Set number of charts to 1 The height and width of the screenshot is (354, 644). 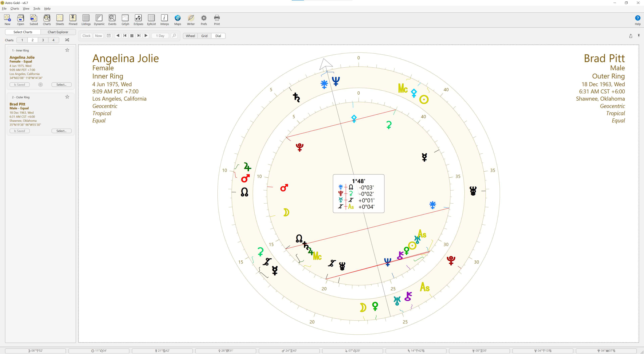[x=22, y=40]
